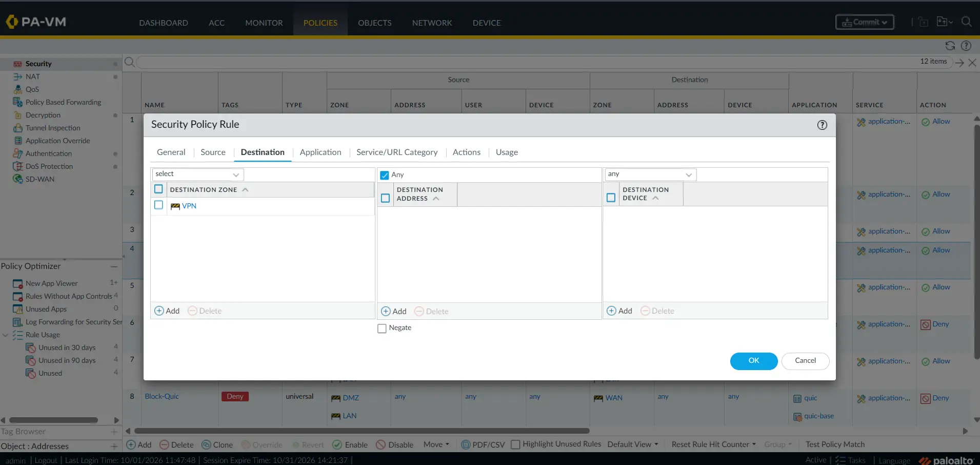
Task: Go to the Actions tab
Action: (467, 152)
